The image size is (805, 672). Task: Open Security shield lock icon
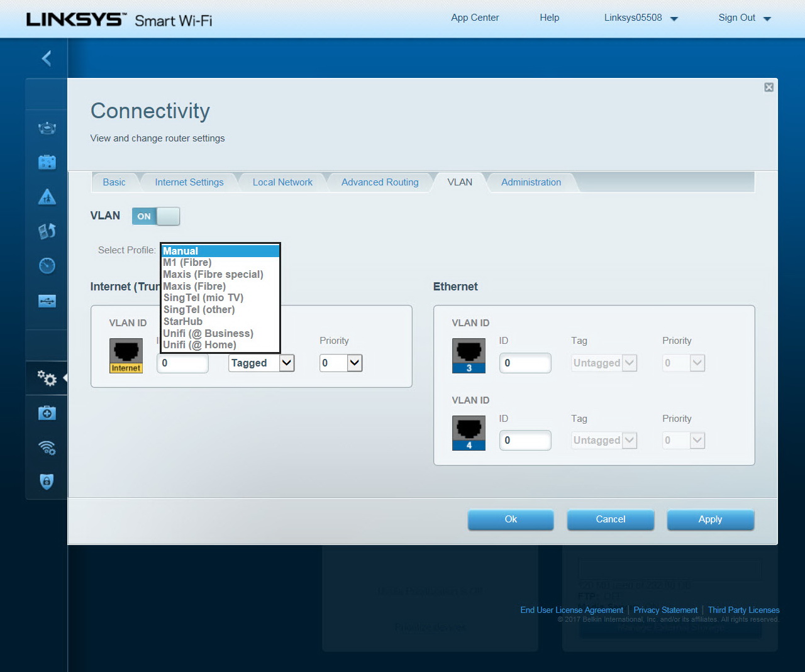(x=47, y=482)
